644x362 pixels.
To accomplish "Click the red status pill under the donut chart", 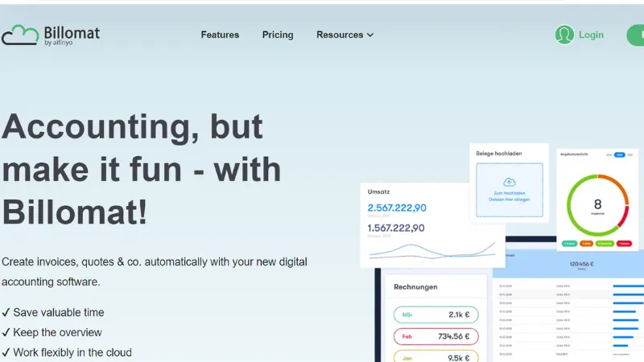I will coord(624,242).
